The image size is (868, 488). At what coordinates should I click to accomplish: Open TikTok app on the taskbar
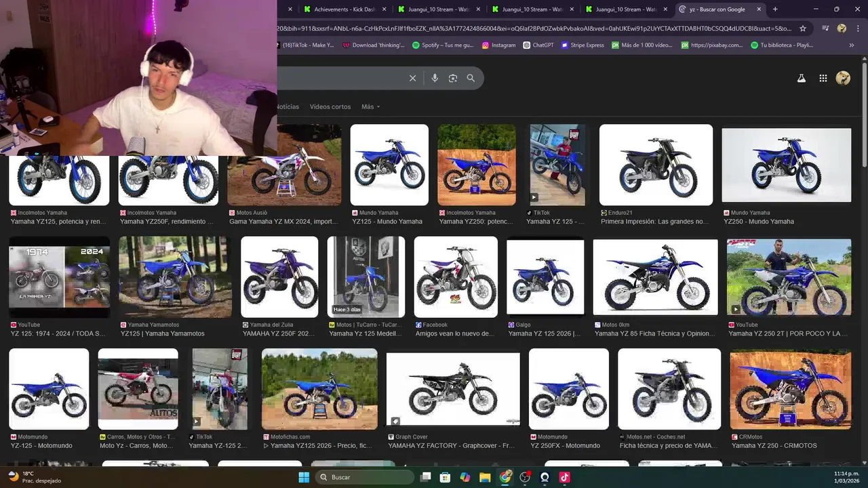[x=564, y=477]
